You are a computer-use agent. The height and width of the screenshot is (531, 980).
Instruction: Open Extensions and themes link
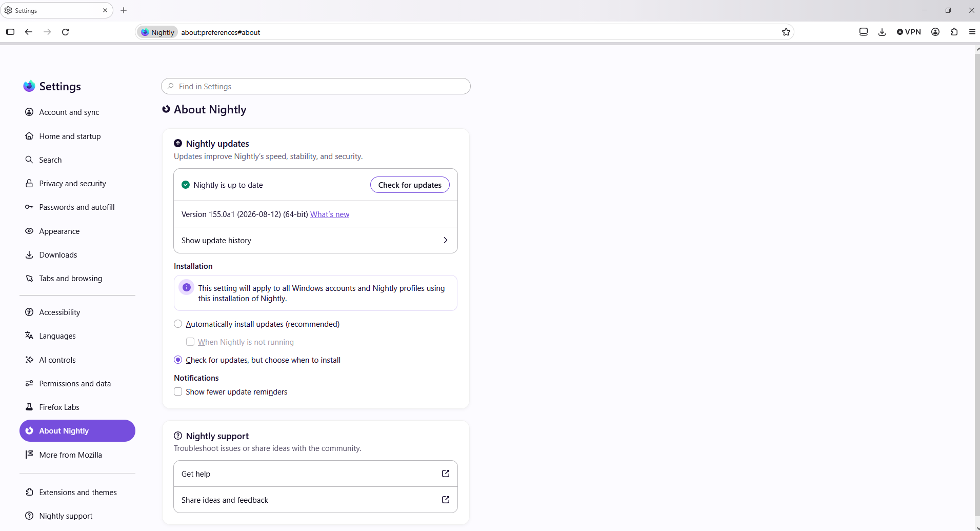tap(77, 492)
